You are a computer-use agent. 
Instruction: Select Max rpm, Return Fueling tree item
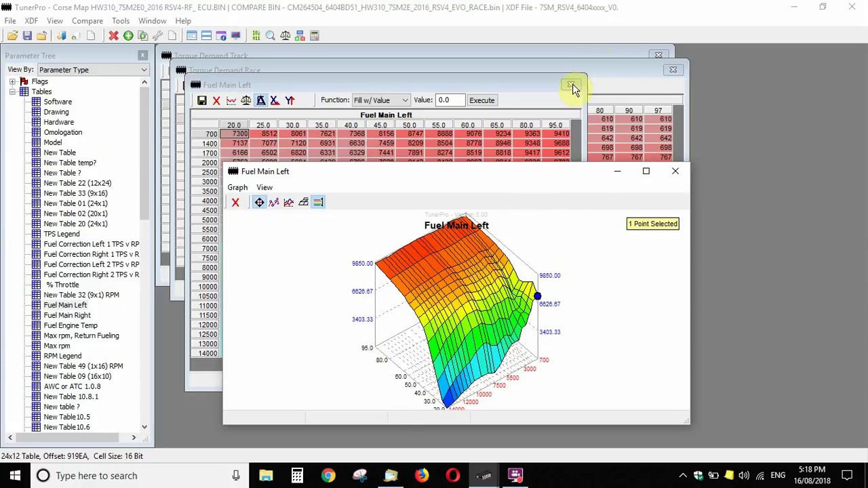81,335
